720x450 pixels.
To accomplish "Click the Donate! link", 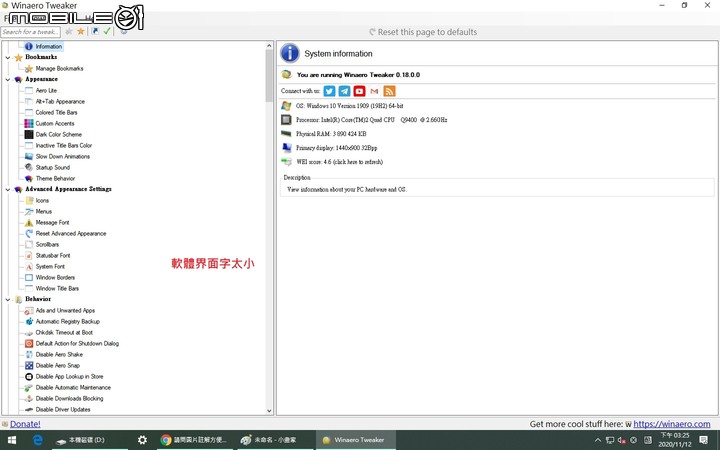I will click(25, 424).
